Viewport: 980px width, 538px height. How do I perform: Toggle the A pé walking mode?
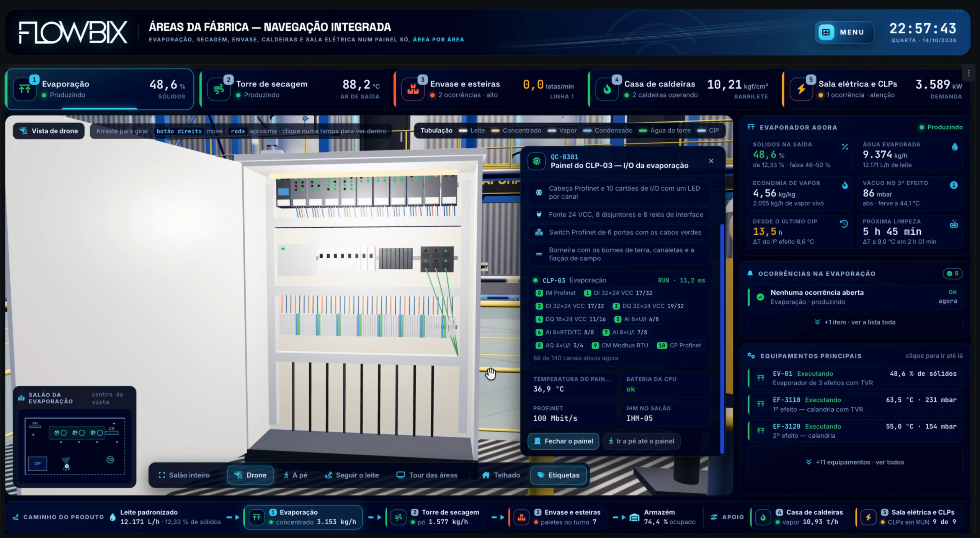[x=295, y=475]
